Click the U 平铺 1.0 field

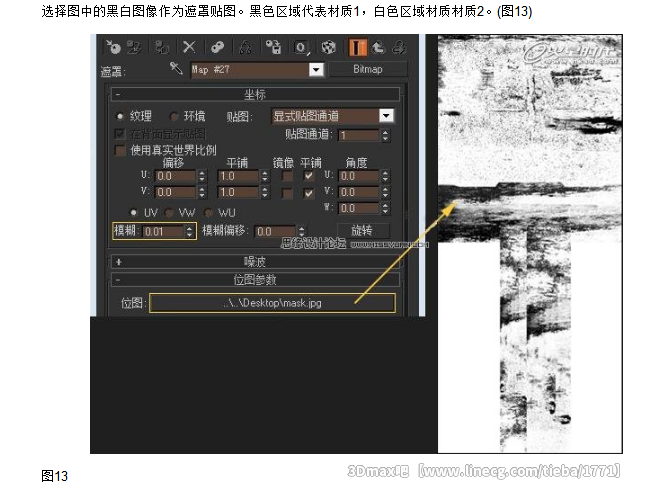coord(238,176)
